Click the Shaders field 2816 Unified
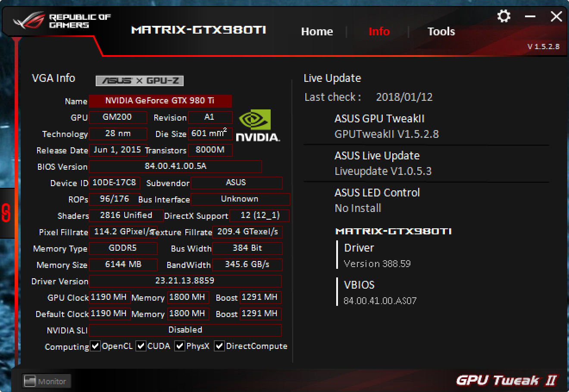This screenshot has width=569, height=392. tap(126, 215)
